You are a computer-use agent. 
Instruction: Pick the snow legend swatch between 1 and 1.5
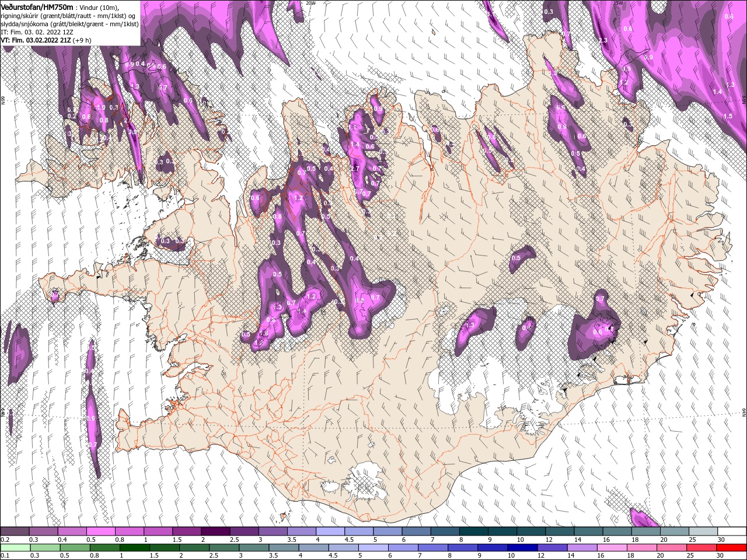click(x=158, y=531)
